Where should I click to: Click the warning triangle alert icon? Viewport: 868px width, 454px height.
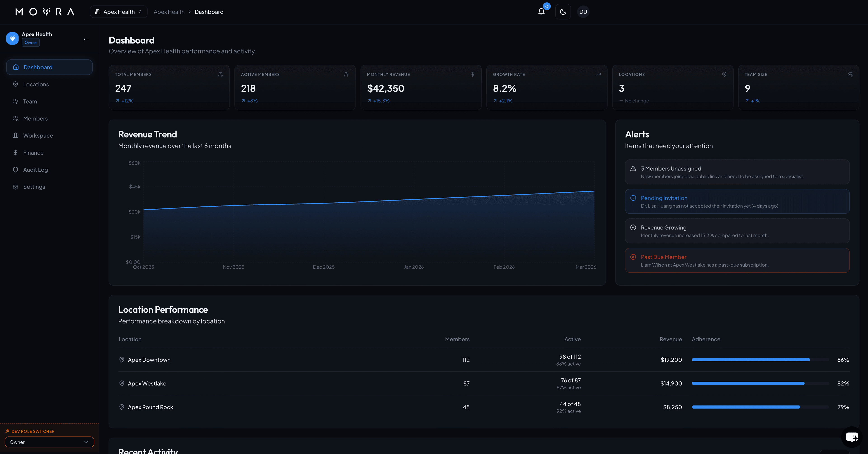pyautogui.click(x=633, y=168)
